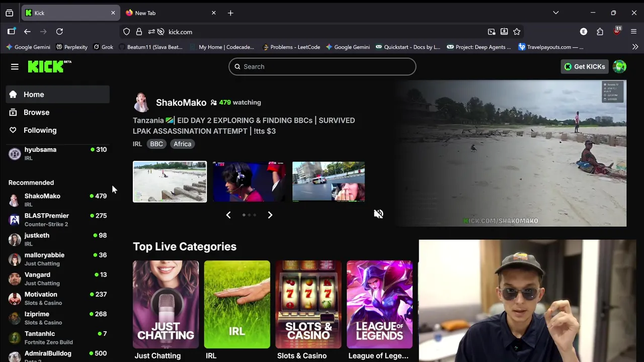Open the tracking protection shield icon

[x=126, y=32]
